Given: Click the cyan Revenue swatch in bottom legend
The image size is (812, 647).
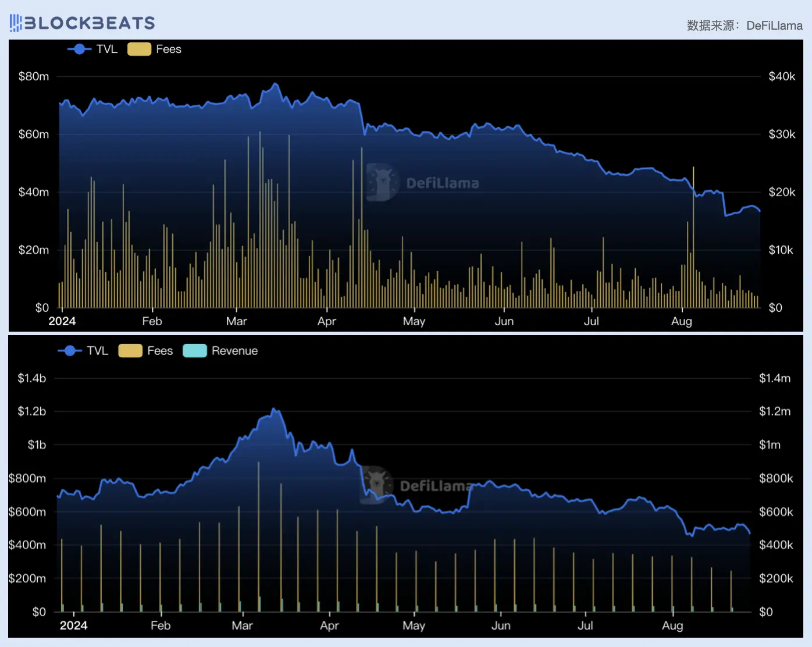Looking at the screenshot, I should (x=195, y=351).
